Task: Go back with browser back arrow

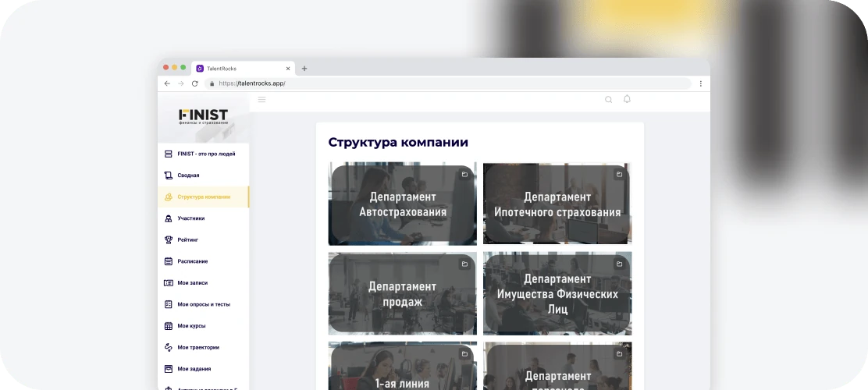Action: pos(167,83)
